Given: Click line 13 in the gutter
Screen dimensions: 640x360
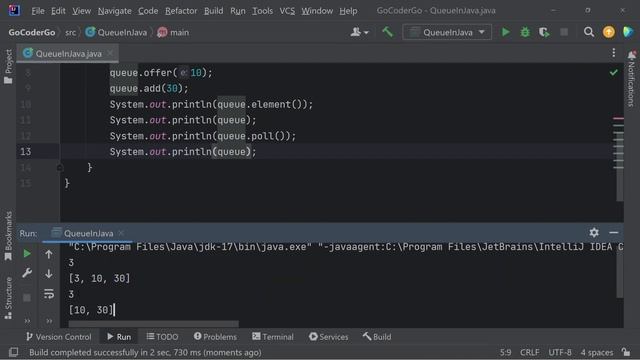Looking at the screenshot, I should (x=25, y=152).
